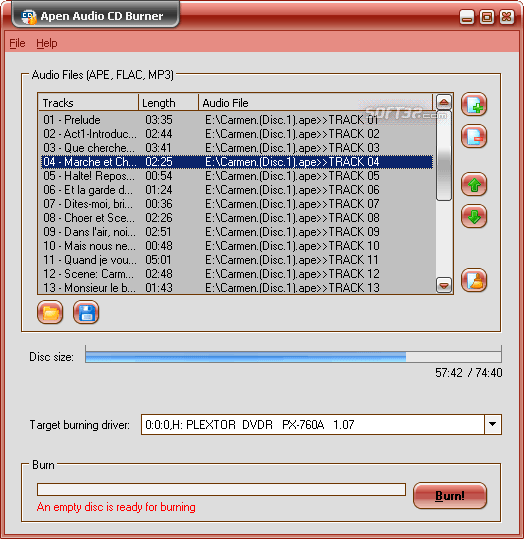524x539 pixels.
Task: Click the 00:36 length value
Action: 159,204
